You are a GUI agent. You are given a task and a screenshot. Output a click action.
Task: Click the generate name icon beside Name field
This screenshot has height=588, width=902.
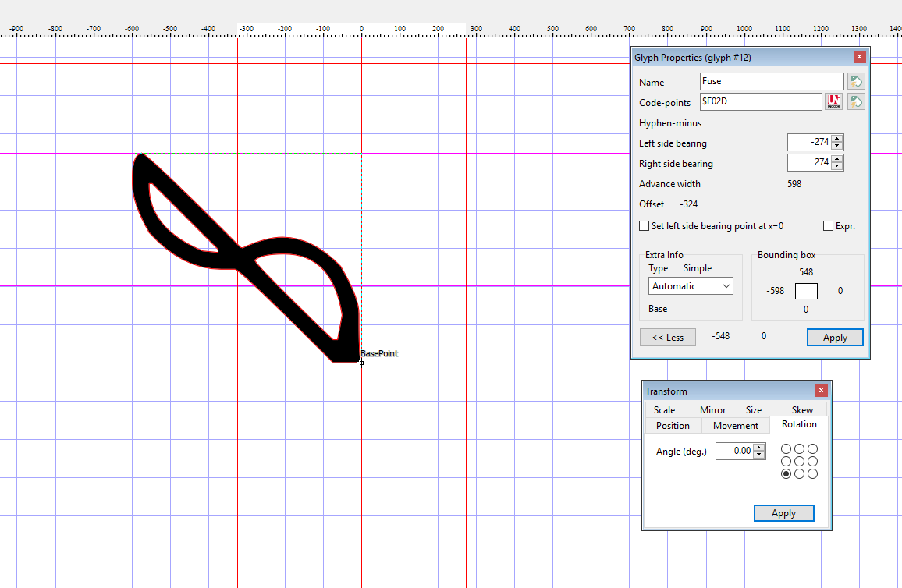point(856,82)
